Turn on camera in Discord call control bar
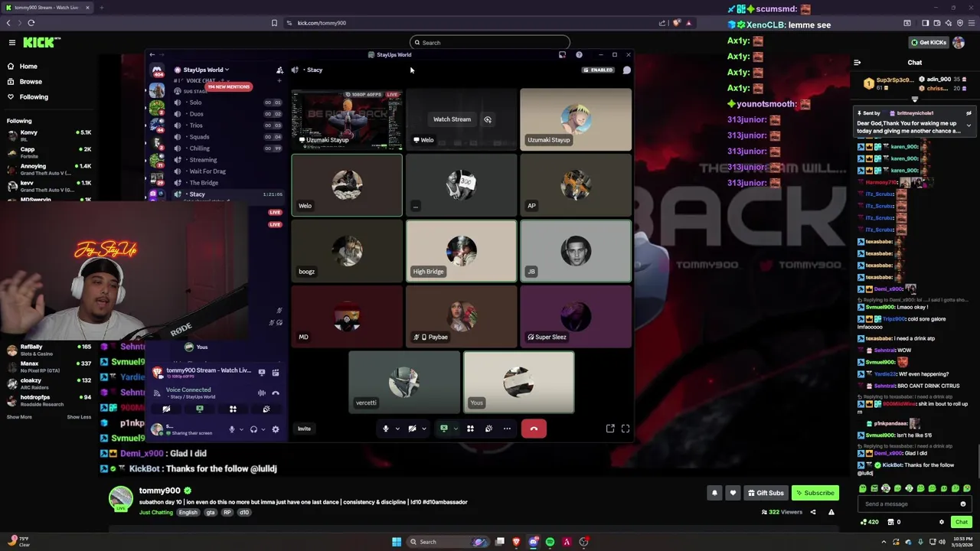This screenshot has width=980, height=551. 412,429
